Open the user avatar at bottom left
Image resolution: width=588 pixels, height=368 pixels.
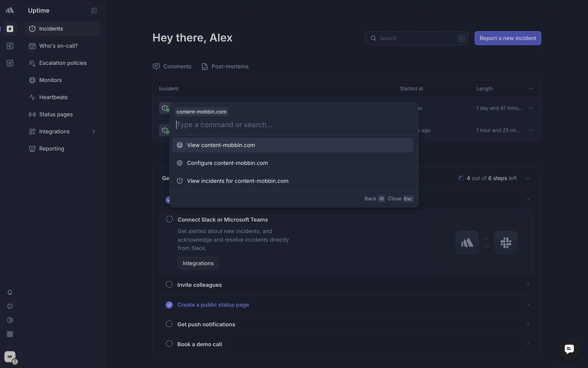(10, 357)
